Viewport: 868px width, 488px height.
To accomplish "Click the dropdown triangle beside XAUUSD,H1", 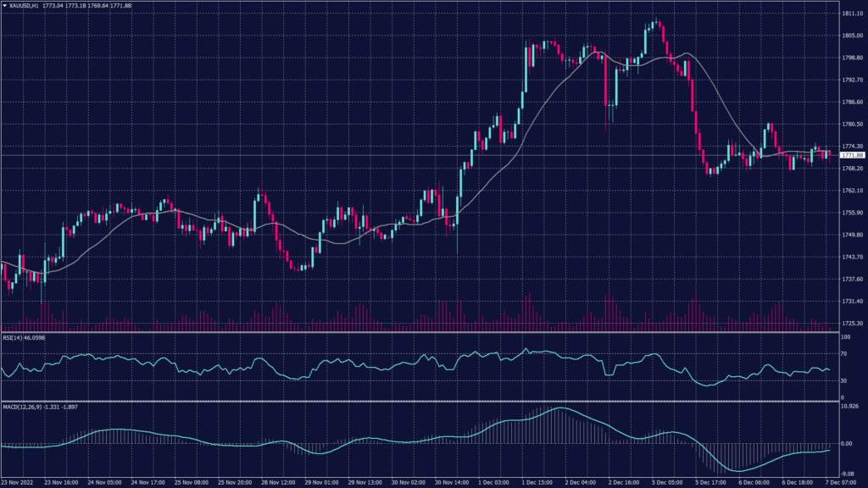I will (x=4, y=6).
